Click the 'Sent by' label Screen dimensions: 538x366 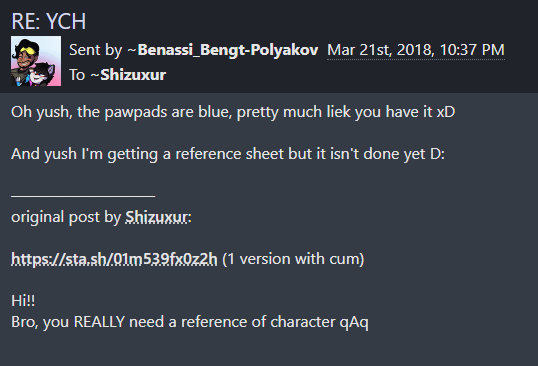coord(95,50)
